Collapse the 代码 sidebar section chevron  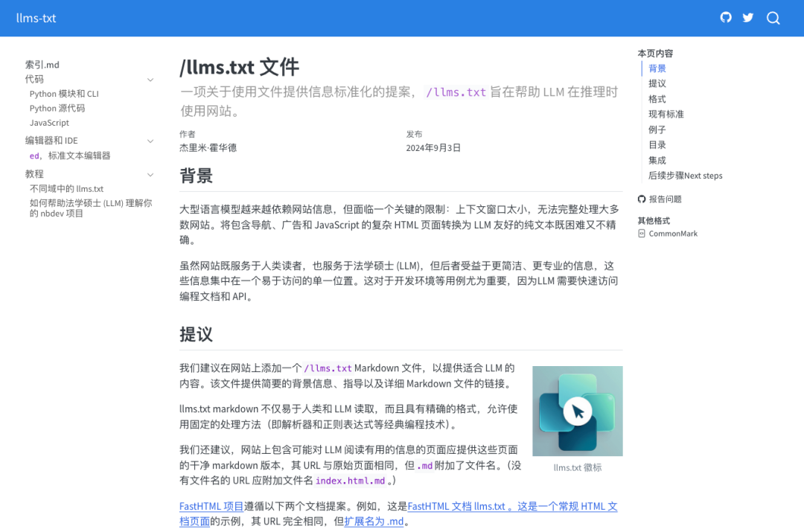(x=150, y=80)
